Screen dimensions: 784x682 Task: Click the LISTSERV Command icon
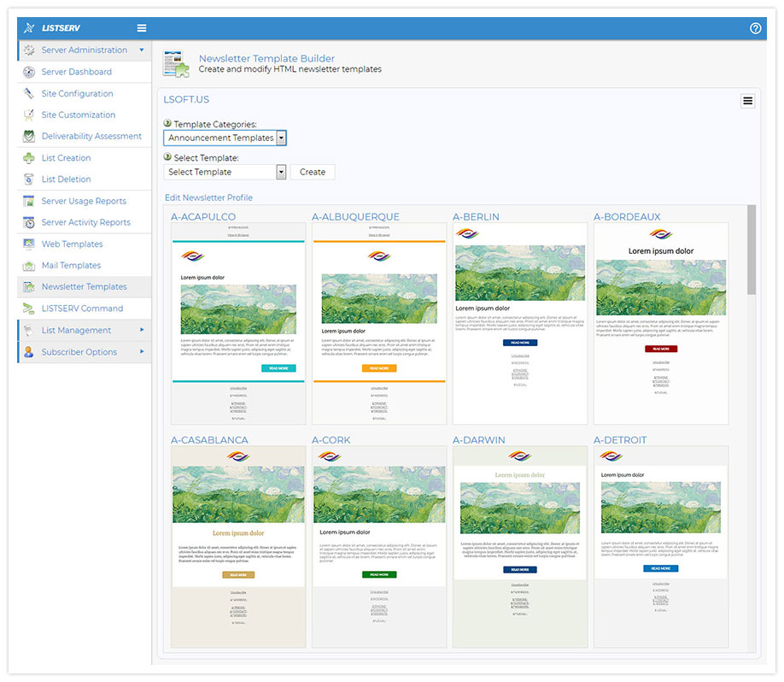click(29, 309)
